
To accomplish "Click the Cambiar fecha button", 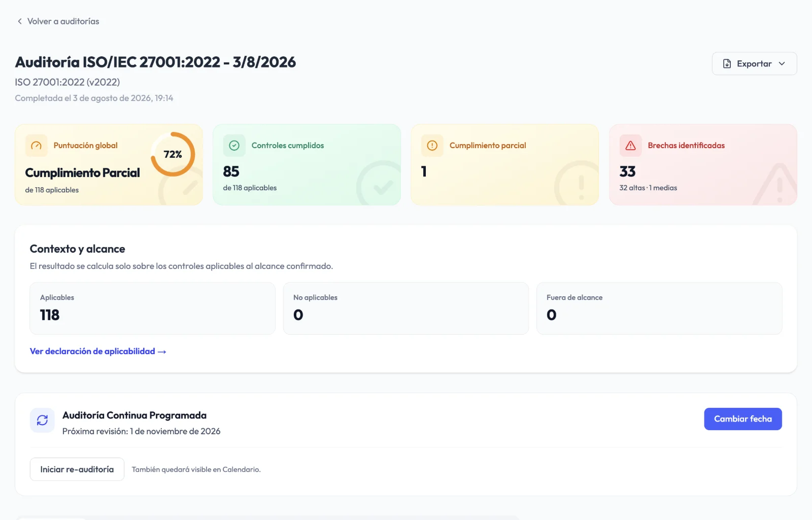I will (742, 419).
